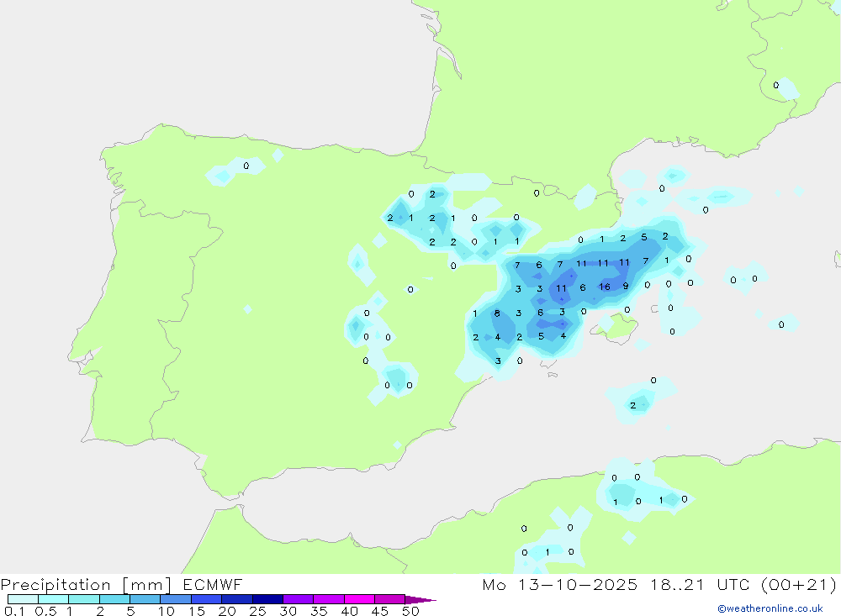Click the 'ECMWF' model name
The width and height of the screenshot is (841, 616).
point(213,584)
